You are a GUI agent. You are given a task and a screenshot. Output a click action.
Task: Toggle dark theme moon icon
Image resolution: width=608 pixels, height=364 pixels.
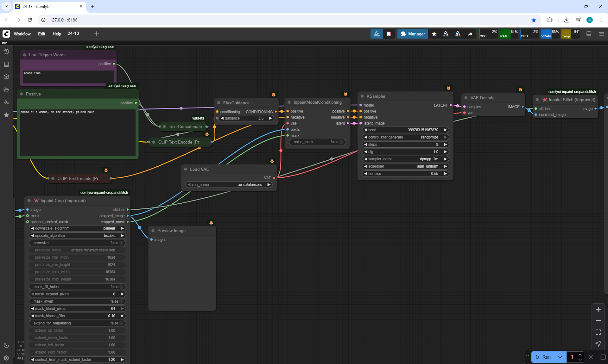click(x=6, y=345)
